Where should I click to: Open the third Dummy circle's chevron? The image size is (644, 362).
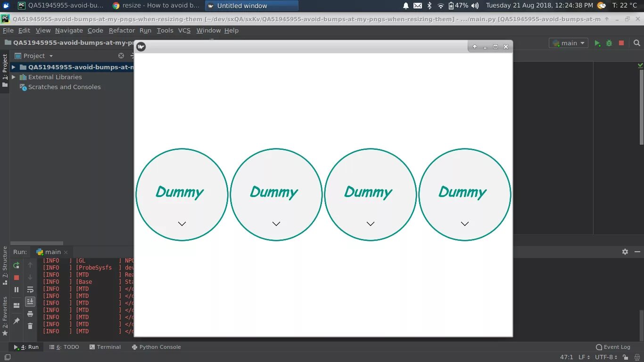[x=371, y=224]
